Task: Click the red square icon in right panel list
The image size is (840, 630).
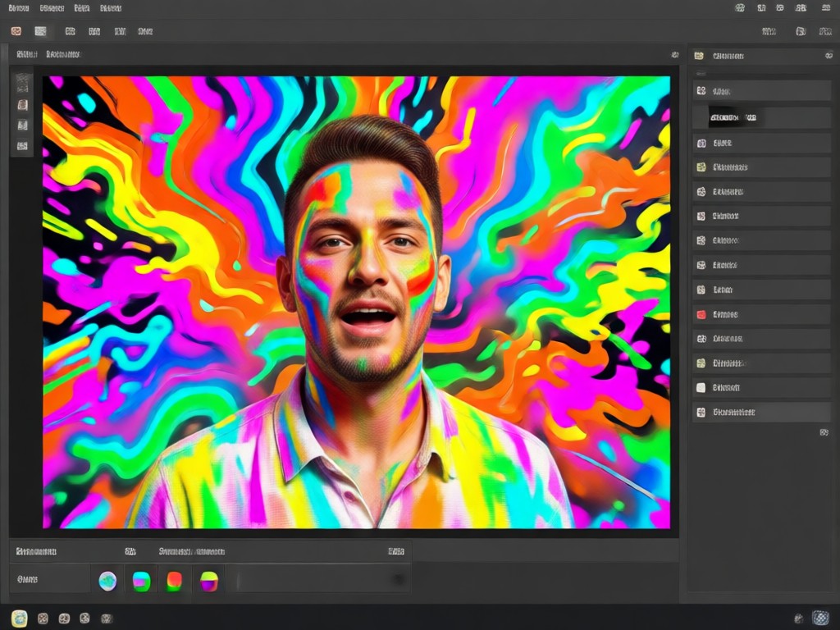Action: coord(701,314)
